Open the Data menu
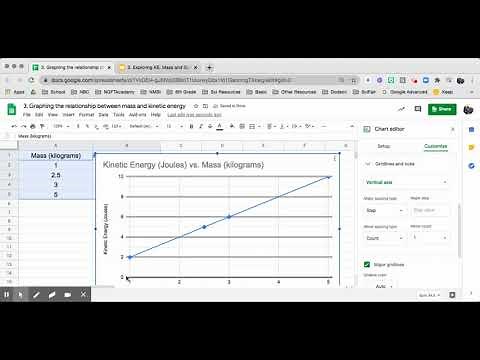480x360 pixels. click(x=103, y=115)
